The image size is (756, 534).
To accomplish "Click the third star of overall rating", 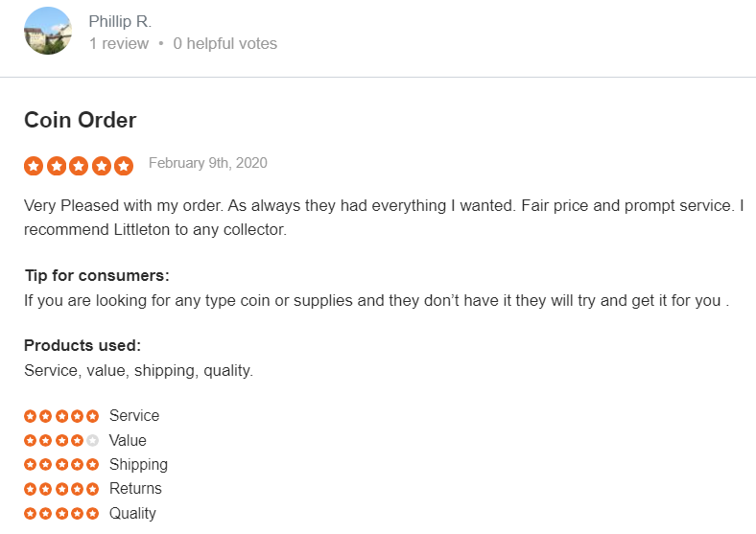I will point(79,166).
